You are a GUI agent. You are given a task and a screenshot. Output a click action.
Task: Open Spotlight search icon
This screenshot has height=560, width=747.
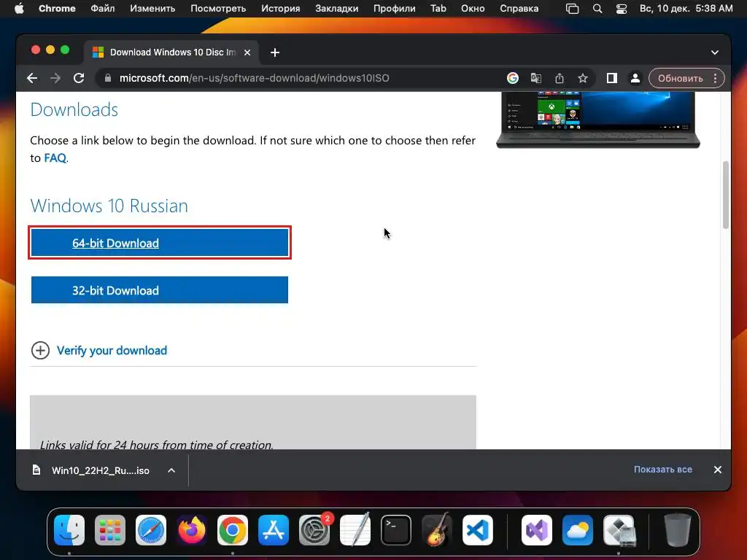597,9
